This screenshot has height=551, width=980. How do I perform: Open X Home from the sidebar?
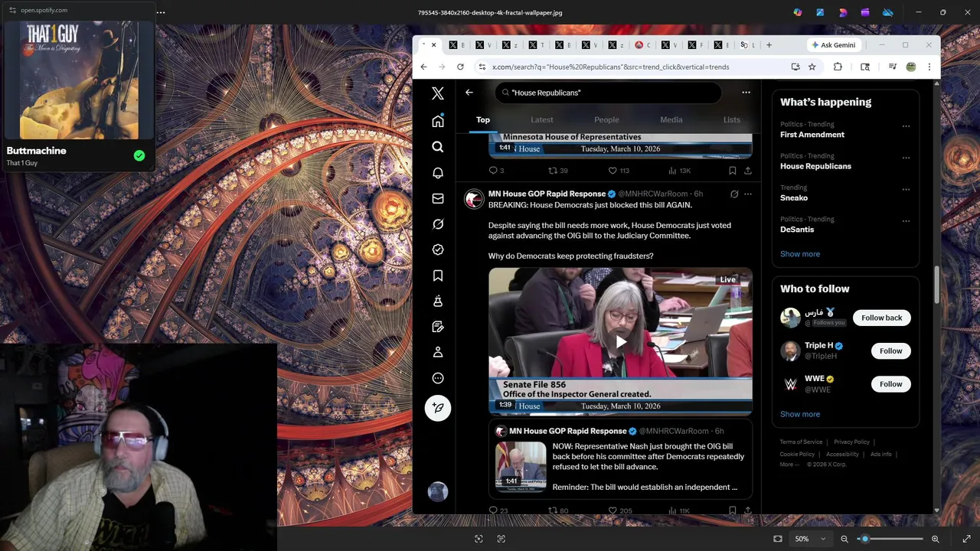coord(438,122)
